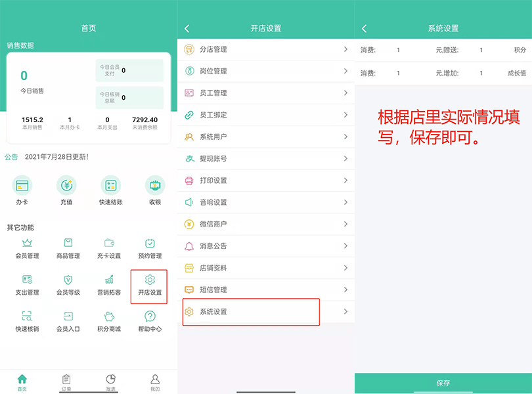532x394 pixels.
Task: Tap the 快速结账 quick checkout icon
Action: point(111,185)
